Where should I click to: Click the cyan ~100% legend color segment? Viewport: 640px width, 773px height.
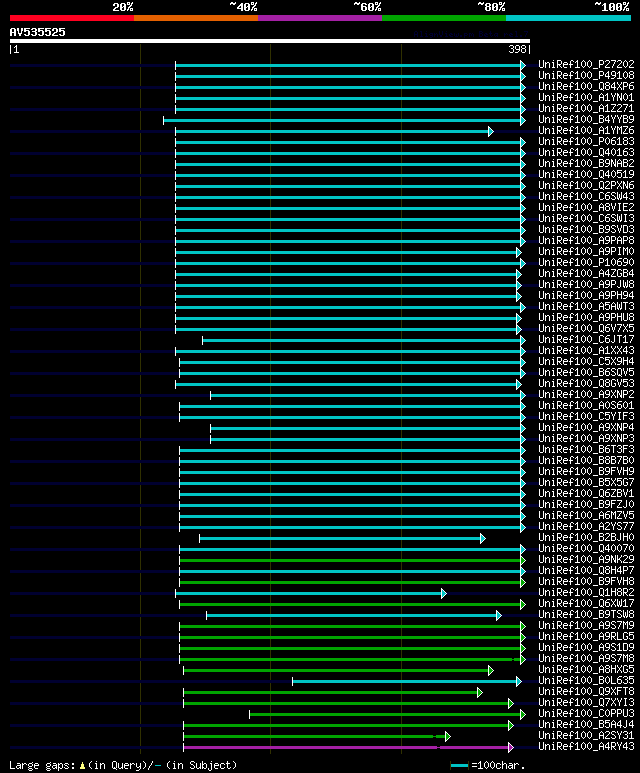click(x=569, y=18)
